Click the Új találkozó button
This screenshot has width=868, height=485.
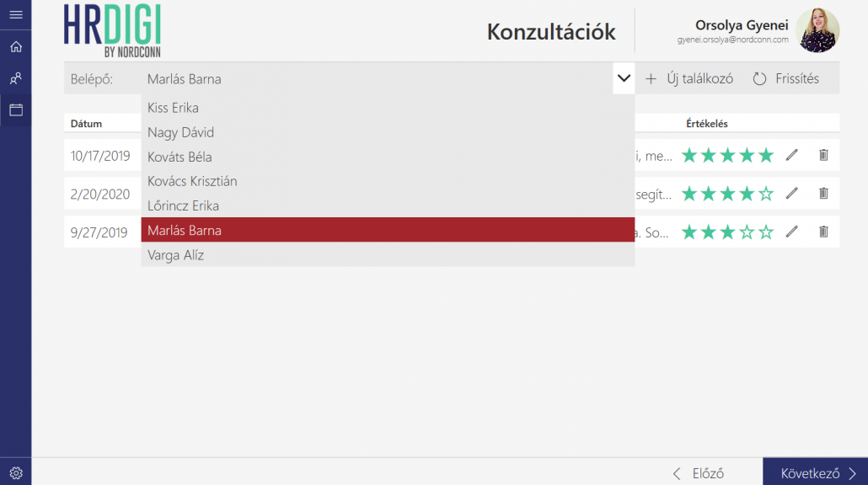[689, 79]
